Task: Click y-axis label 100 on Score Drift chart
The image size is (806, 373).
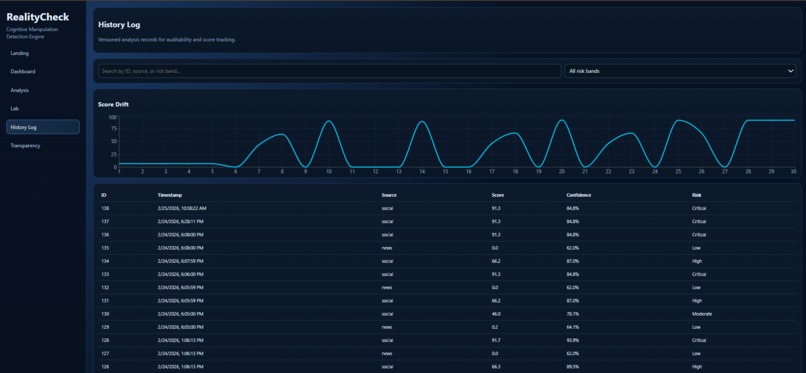Action: pos(113,117)
